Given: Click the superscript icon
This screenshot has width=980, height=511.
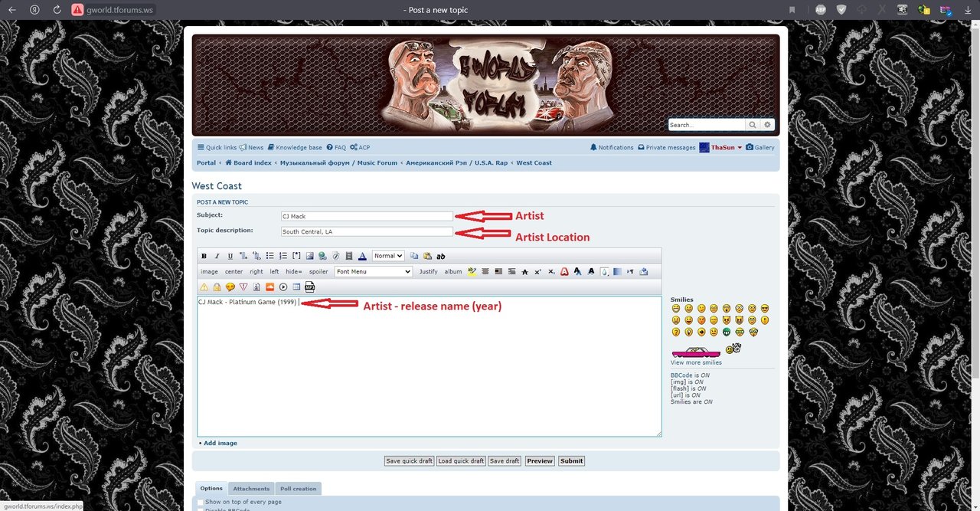Looking at the screenshot, I should [x=537, y=271].
